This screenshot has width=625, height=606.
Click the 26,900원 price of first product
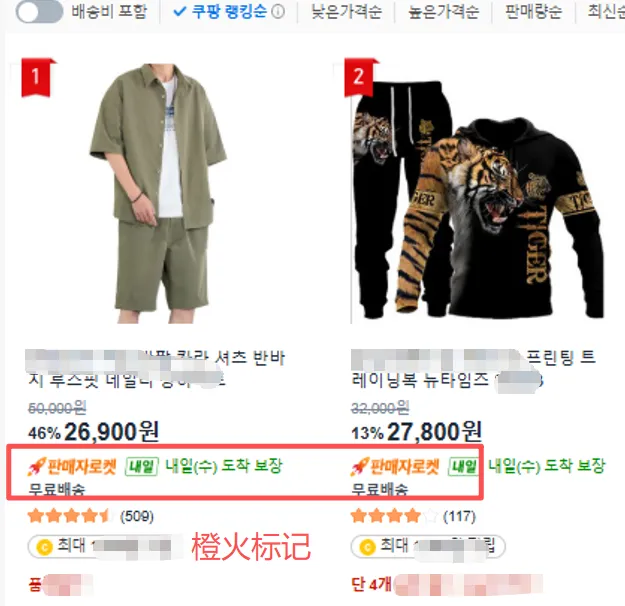coord(111,432)
